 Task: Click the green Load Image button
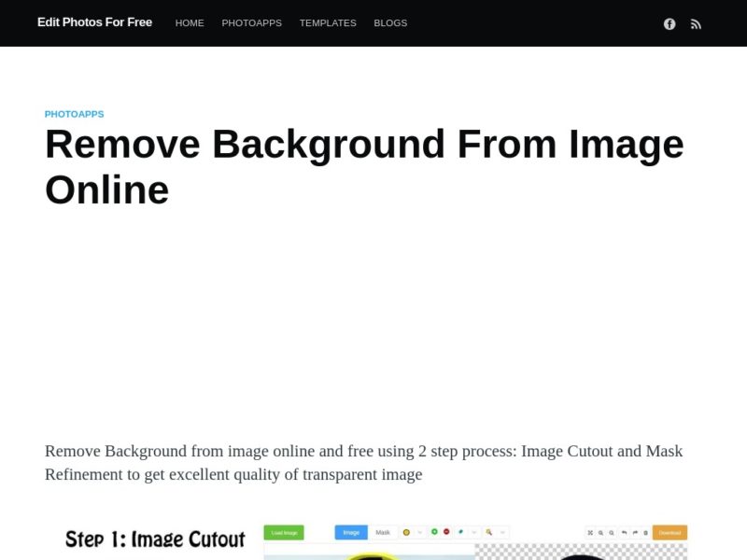[283, 531]
